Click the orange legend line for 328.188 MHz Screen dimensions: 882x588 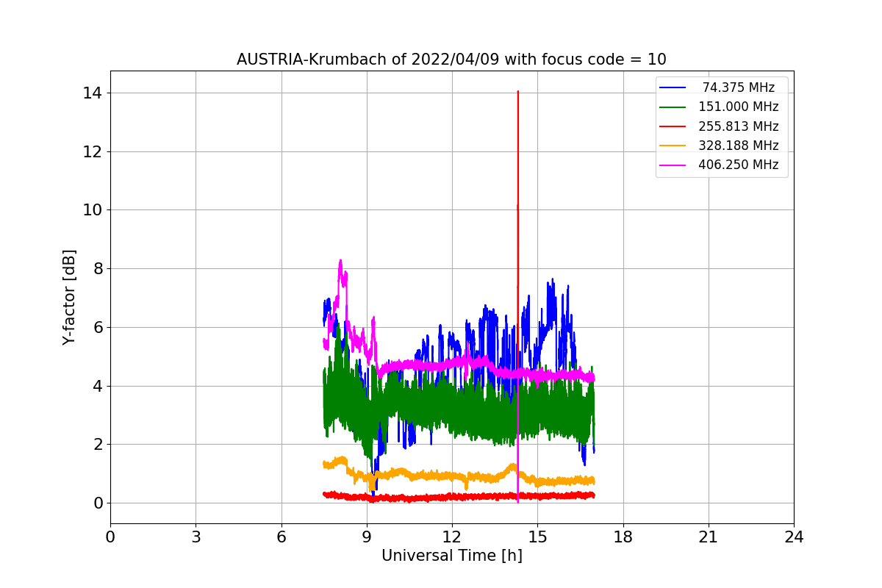tap(673, 146)
